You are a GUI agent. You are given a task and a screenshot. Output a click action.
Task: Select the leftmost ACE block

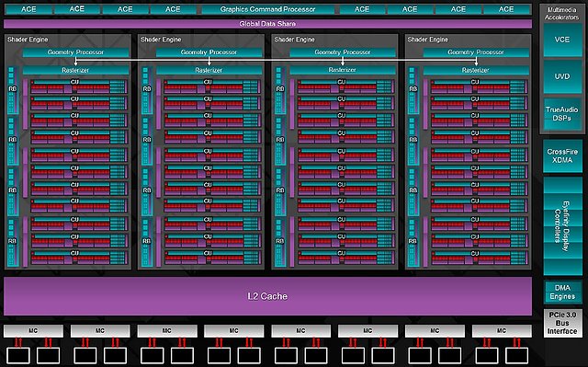28,9
